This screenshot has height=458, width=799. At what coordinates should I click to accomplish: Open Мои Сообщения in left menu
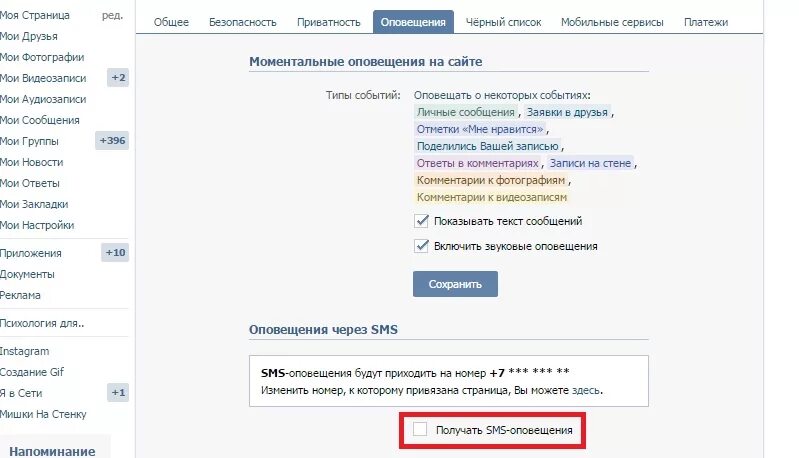pos(40,120)
